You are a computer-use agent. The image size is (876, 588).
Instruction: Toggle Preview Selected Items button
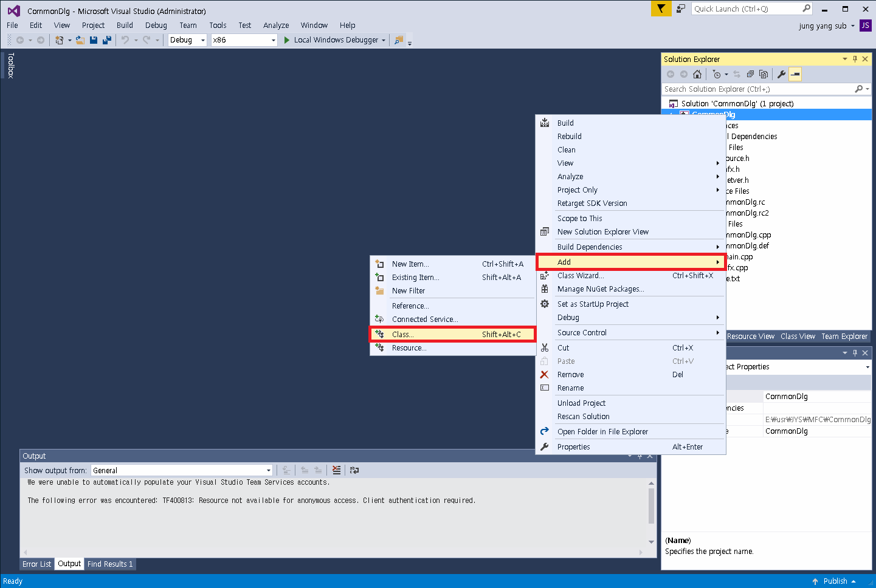click(x=795, y=74)
